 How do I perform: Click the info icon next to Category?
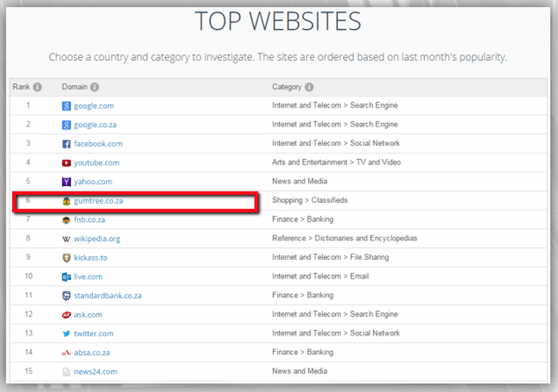pos(309,87)
